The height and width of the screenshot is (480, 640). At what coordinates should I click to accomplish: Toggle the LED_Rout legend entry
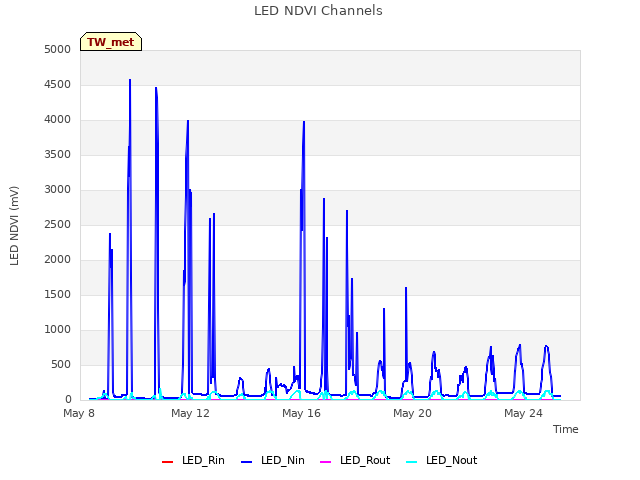(x=355, y=461)
